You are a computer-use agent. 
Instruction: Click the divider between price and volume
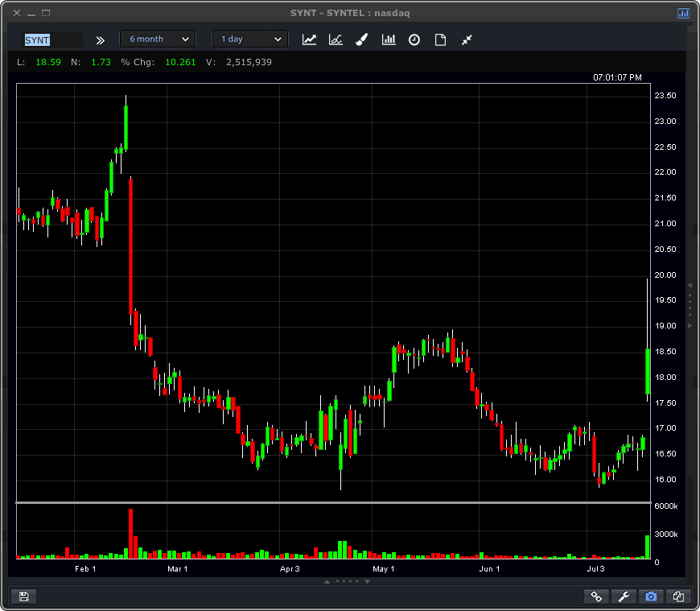(333, 503)
